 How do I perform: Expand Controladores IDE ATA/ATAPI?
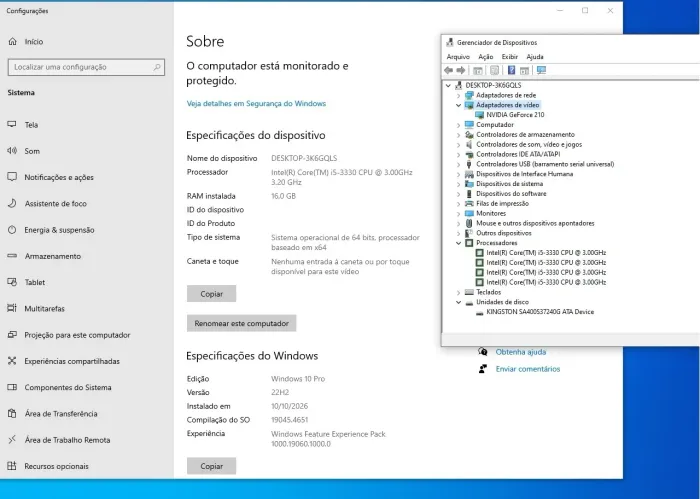[458, 154]
